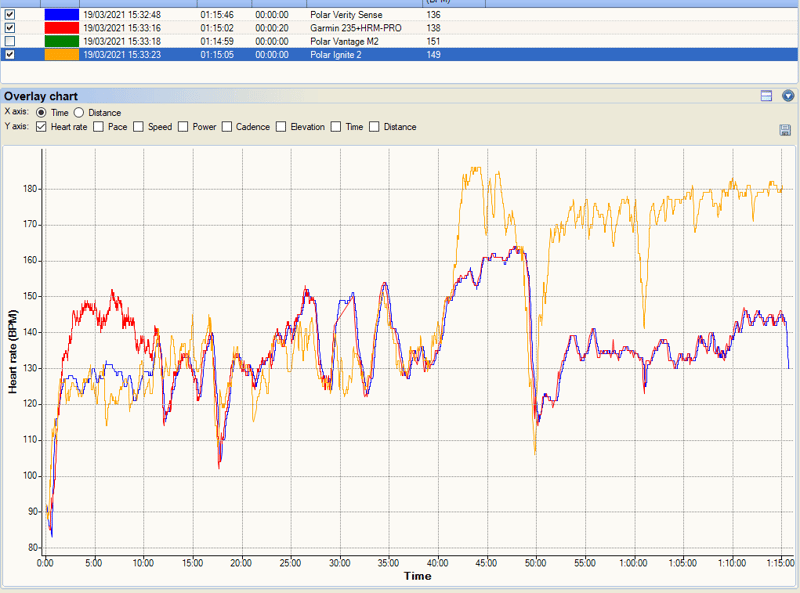This screenshot has height=593, width=800.
Task: Click the Heart rate (BPM) axis label
Action: pos(13,352)
